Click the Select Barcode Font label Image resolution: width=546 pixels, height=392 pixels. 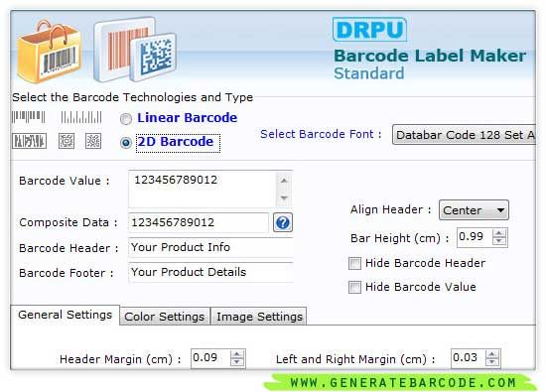[x=321, y=134]
